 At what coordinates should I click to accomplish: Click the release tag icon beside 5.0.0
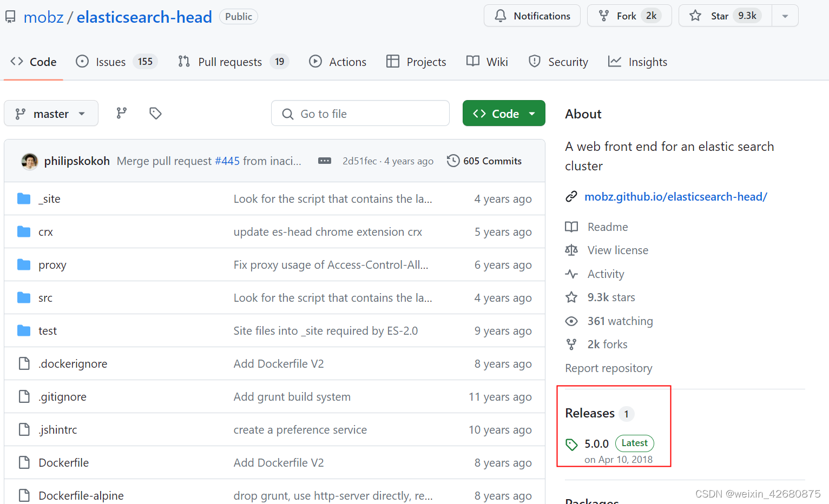(x=572, y=445)
